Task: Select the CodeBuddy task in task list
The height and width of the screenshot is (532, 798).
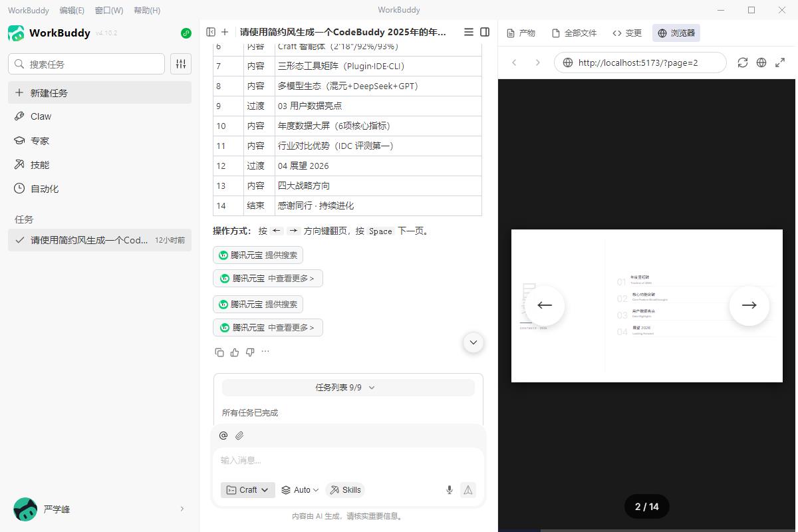Action: coord(100,240)
